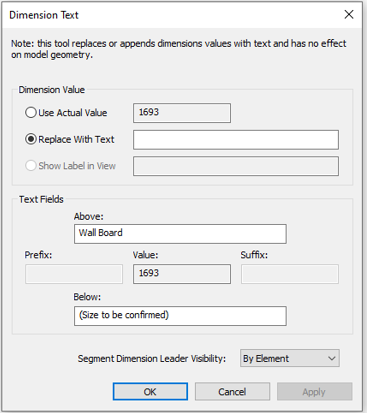Screen dimensions: 367x413
Task: Click the Suffix: label
Action: [254, 255]
